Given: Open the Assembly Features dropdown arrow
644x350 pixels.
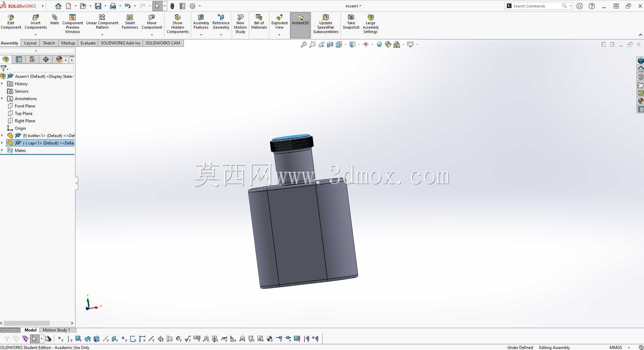Looking at the screenshot, I should (x=201, y=35).
